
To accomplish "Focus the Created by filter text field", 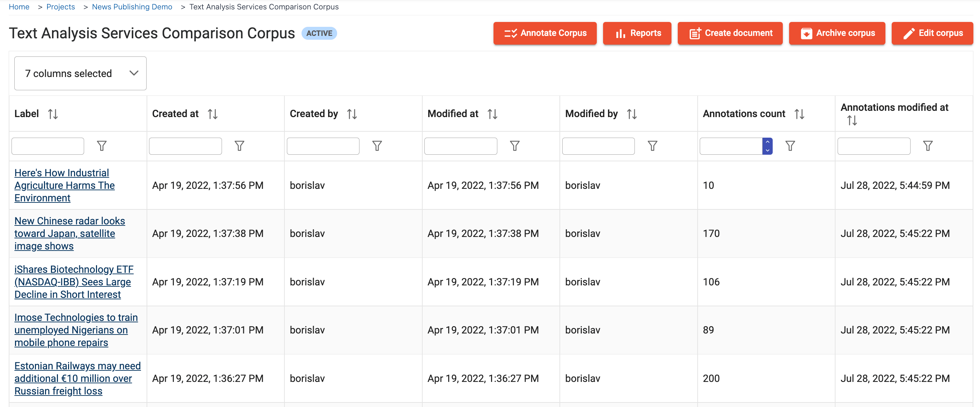I will point(322,146).
